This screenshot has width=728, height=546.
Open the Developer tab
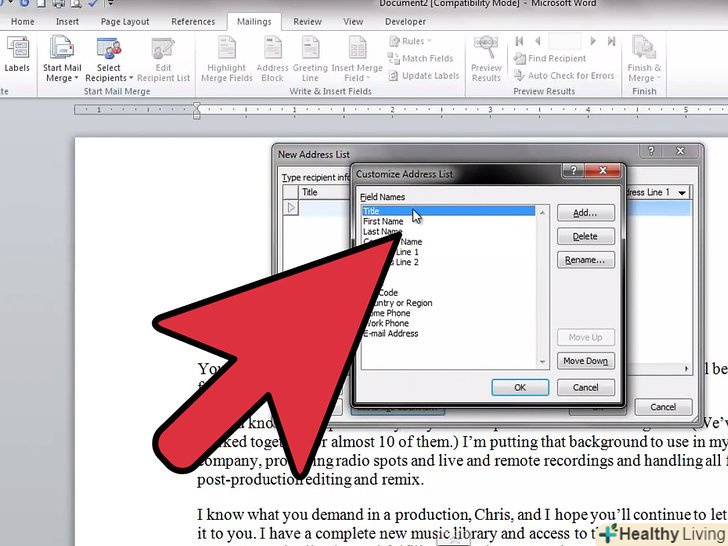click(405, 22)
